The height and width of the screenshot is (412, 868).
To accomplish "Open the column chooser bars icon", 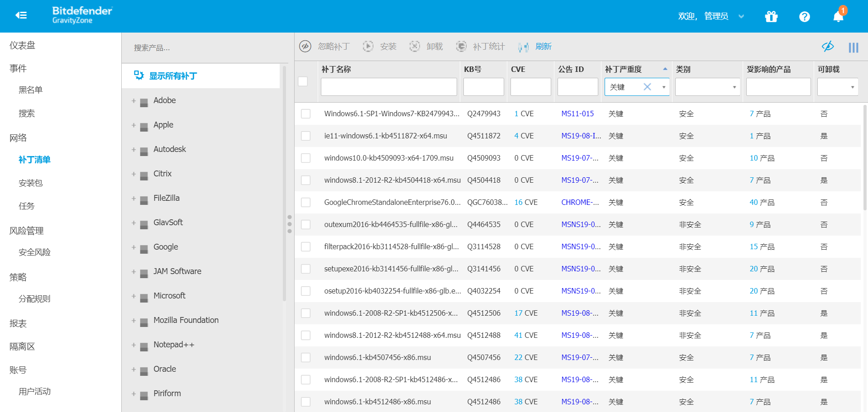I will [854, 47].
